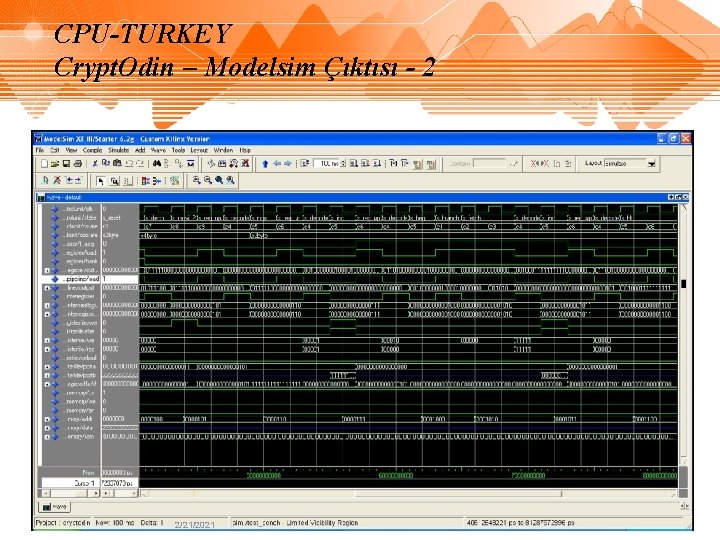The image size is (720, 540).
Task: Click the Break simulation red X icon
Action: pos(245,163)
